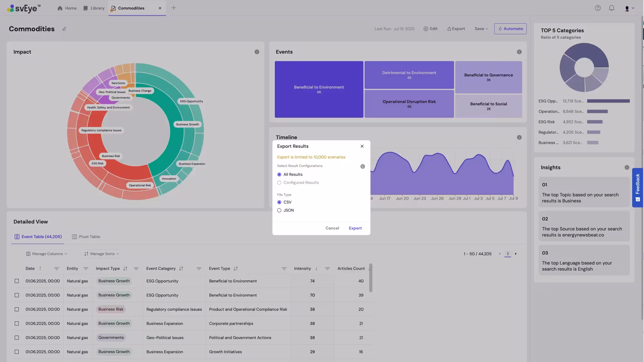Viewport: 644px width, 362px height.
Task: Open the Events panel info icon
Action: pyautogui.click(x=519, y=52)
